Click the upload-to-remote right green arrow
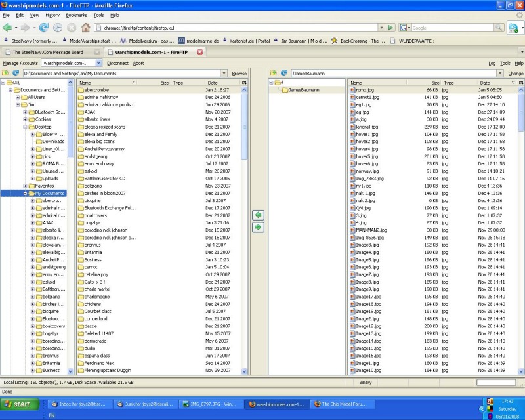Viewport: 525px width, 420px height. [258, 227]
